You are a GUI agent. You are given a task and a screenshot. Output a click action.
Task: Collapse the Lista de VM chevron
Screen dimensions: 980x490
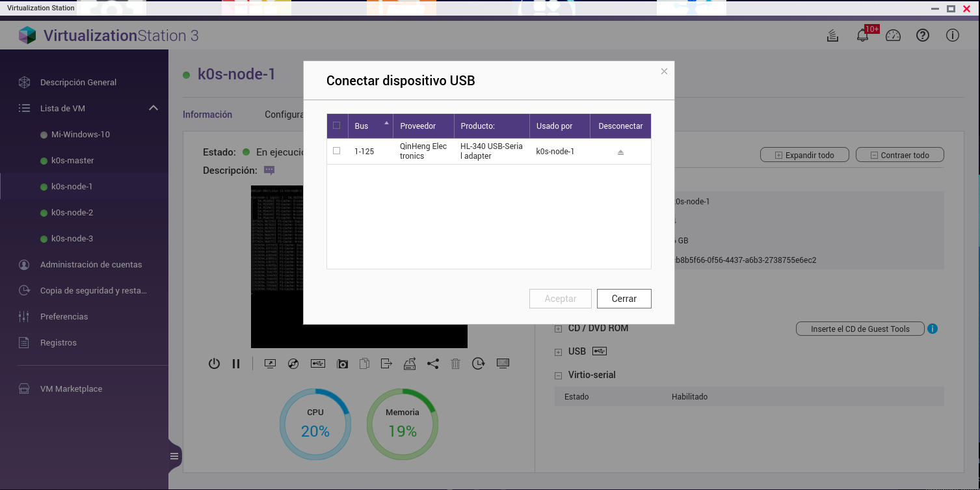(x=153, y=108)
